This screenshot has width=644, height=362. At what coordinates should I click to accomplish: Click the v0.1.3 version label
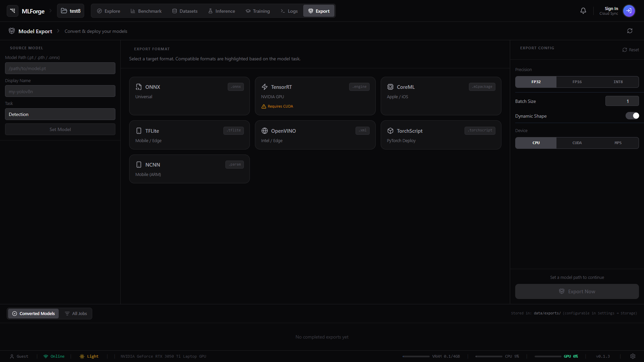603,357
